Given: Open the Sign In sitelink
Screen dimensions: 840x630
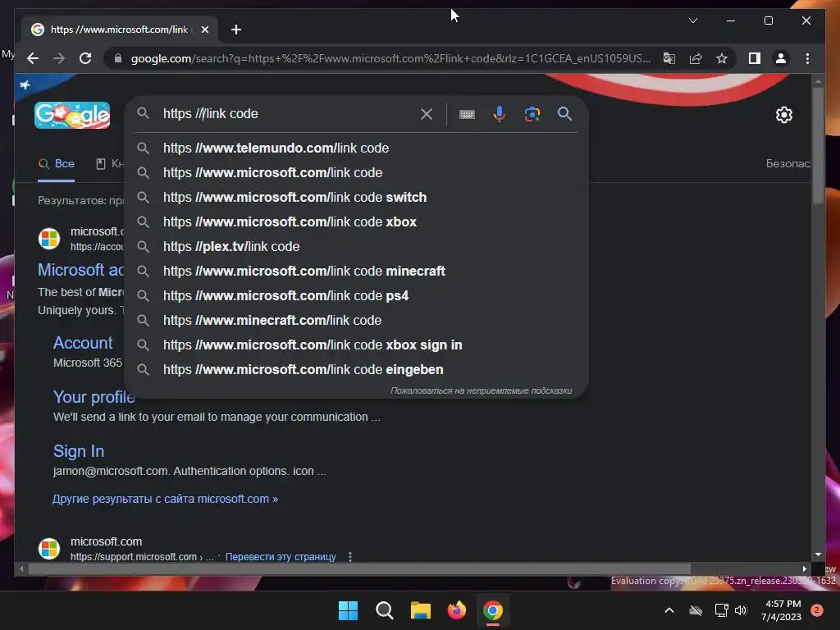Looking at the screenshot, I should (x=79, y=451).
